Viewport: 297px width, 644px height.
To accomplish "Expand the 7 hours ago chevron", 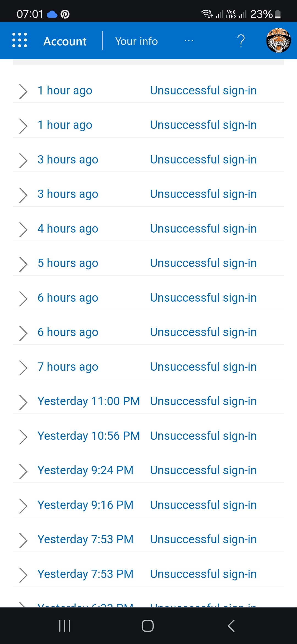I will click(x=23, y=368).
